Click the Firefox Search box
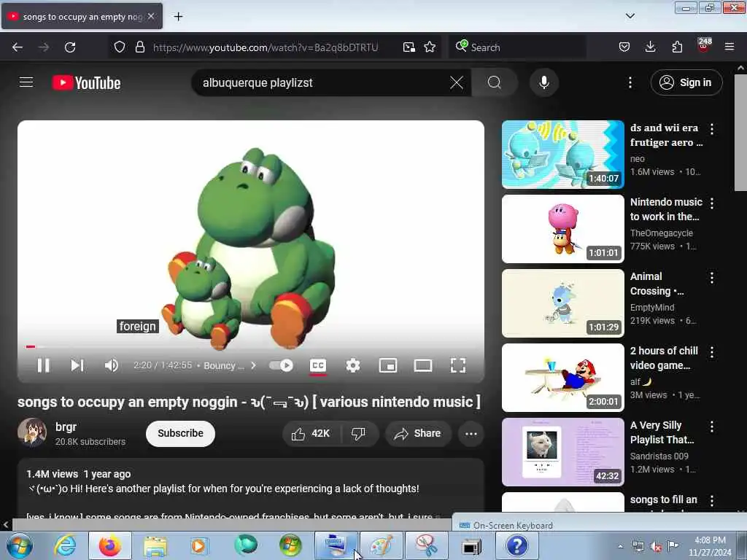 517,47
